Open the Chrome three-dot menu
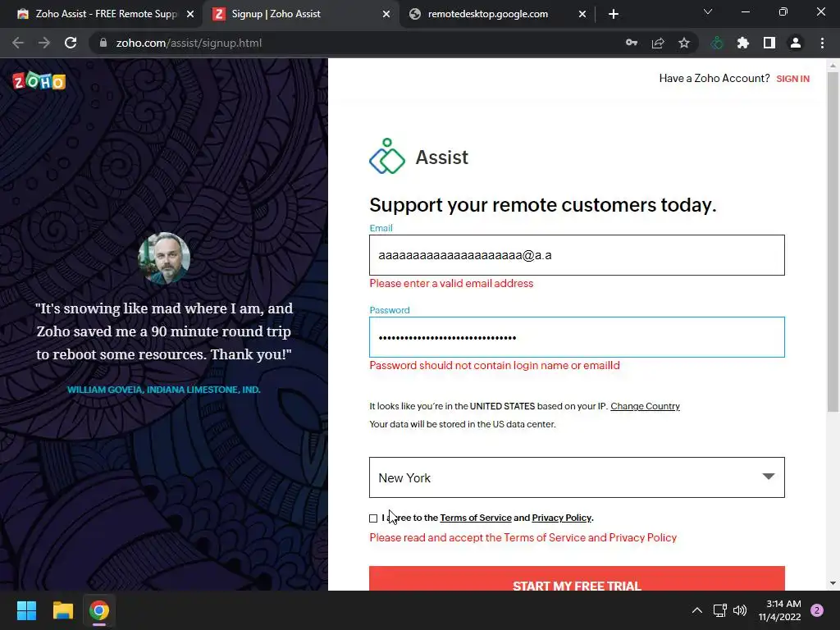 tap(822, 43)
